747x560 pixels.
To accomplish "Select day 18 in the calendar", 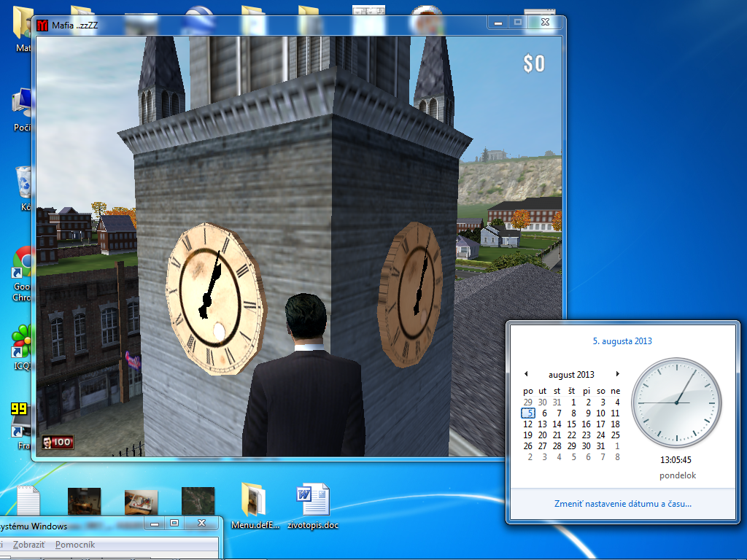I will 615,424.
